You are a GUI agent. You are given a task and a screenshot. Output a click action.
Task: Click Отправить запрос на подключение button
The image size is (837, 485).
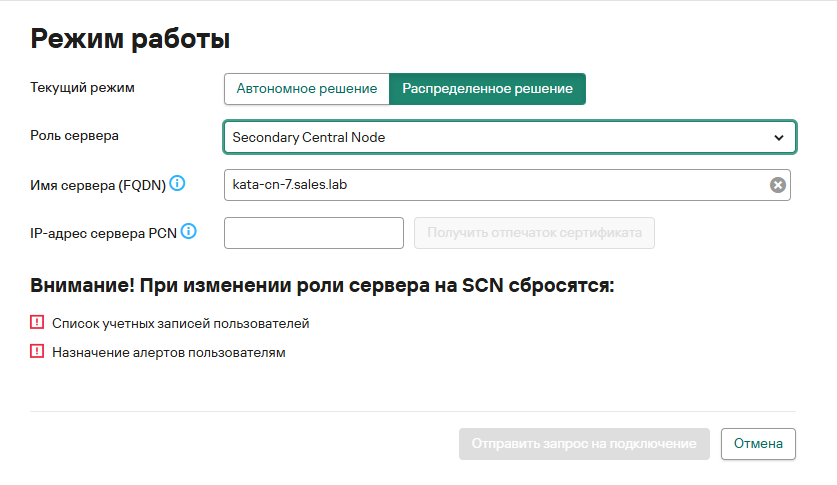584,443
